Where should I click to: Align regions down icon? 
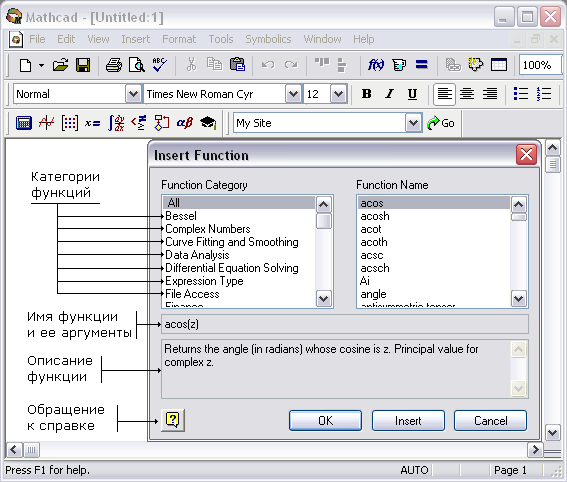pos(342,65)
